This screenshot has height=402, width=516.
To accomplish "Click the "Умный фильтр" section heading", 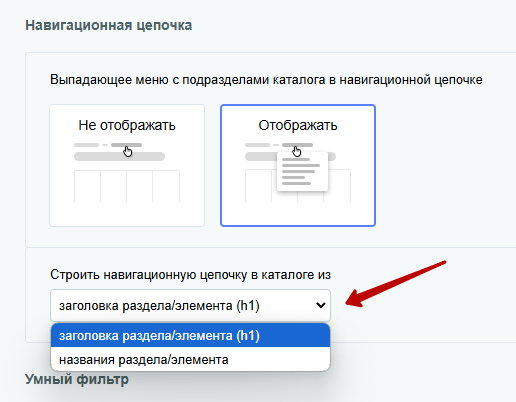I will pyautogui.click(x=77, y=379).
